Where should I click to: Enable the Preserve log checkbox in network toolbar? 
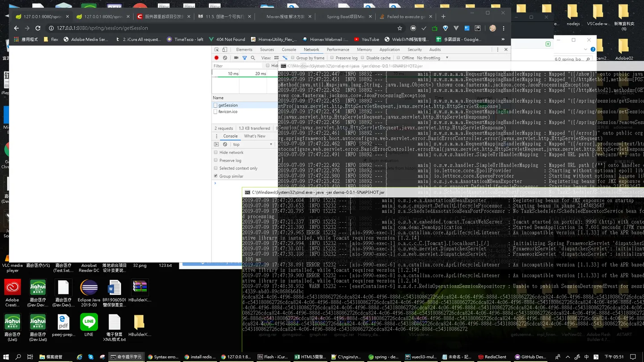[332, 58]
